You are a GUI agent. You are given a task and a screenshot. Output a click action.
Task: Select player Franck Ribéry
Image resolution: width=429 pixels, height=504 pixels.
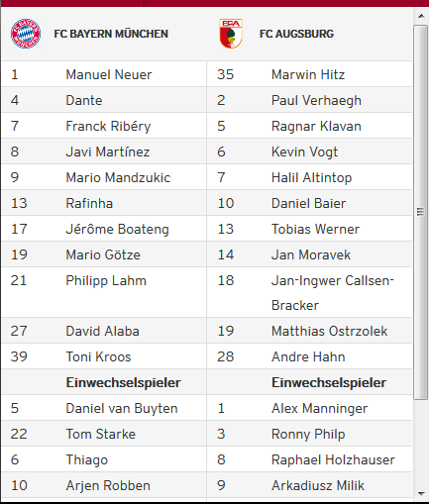(108, 126)
